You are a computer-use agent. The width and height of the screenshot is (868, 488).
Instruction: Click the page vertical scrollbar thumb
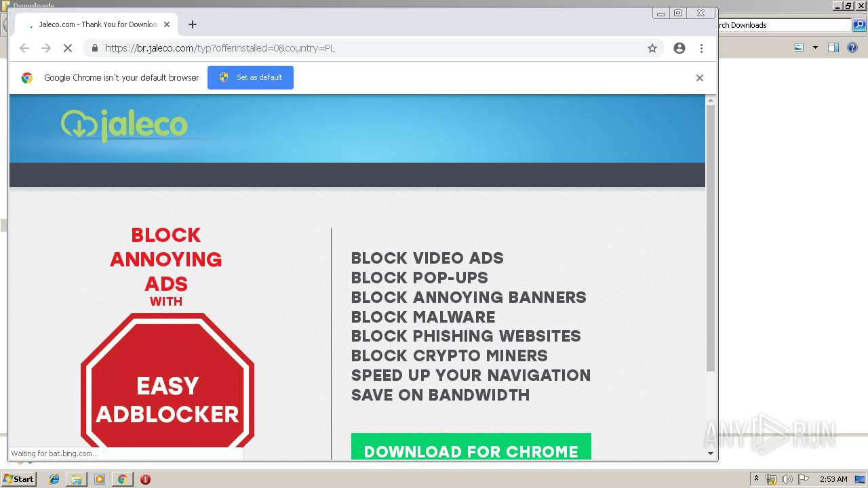(x=711, y=237)
